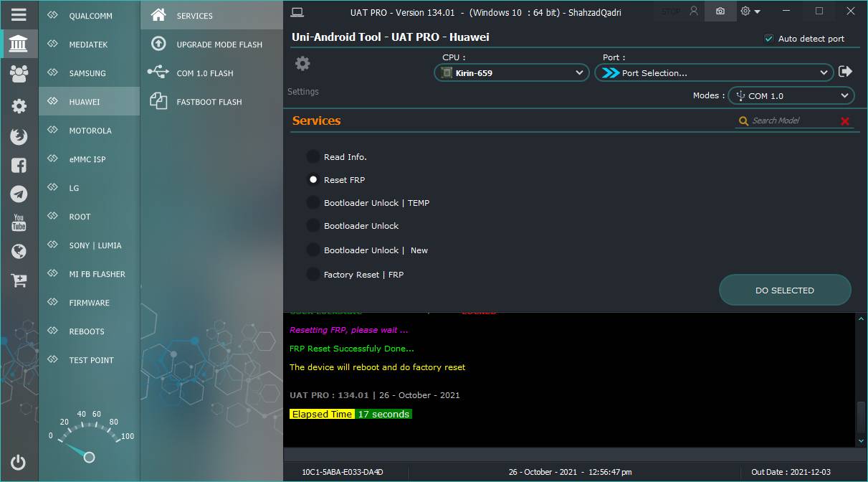Screen dimensions: 868x482
Task: Click the log panel scroll up arrow
Action: [861, 318]
